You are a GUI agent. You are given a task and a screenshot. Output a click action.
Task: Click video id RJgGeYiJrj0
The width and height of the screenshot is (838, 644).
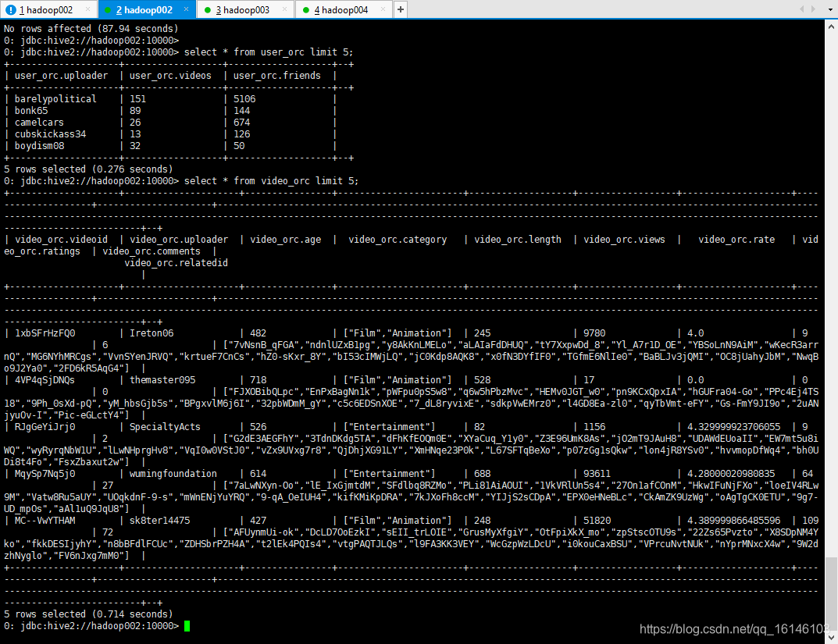point(45,427)
